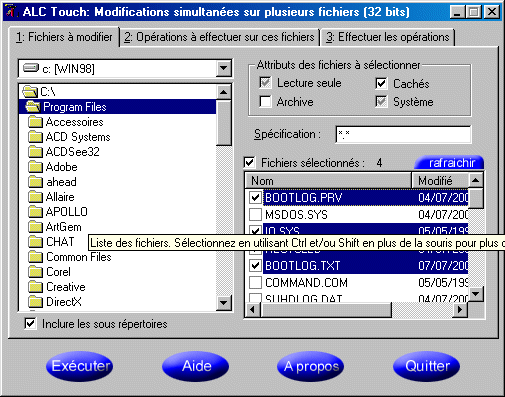505x397 pixels.
Task: Click the A propos button
Action: [311, 366]
